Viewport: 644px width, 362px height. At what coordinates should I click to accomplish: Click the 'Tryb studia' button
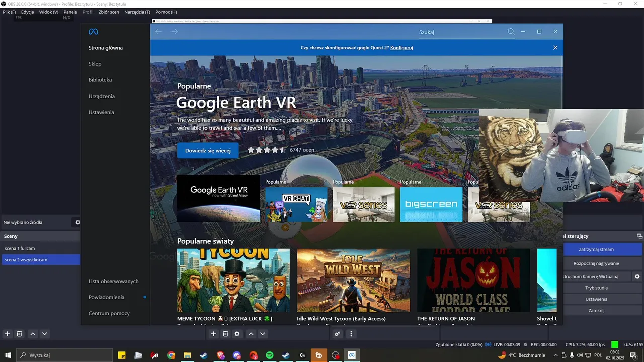596,288
